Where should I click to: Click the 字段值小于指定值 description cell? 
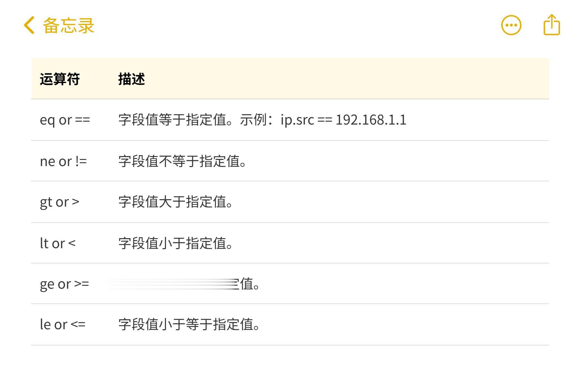176,243
